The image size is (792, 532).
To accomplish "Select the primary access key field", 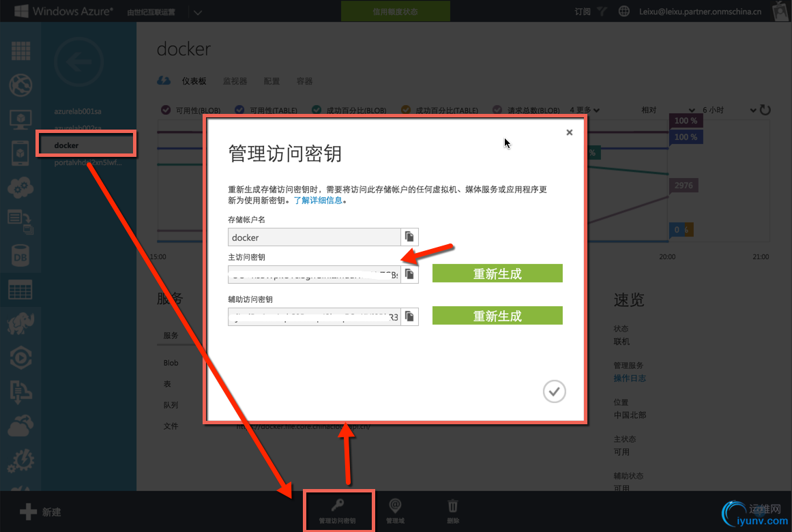I will click(314, 274).
